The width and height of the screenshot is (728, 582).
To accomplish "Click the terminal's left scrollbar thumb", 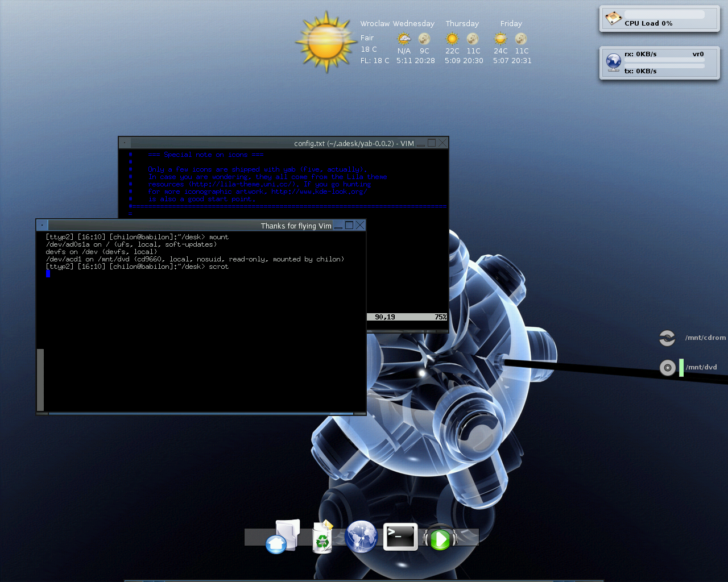I will [x=40, y=379].
